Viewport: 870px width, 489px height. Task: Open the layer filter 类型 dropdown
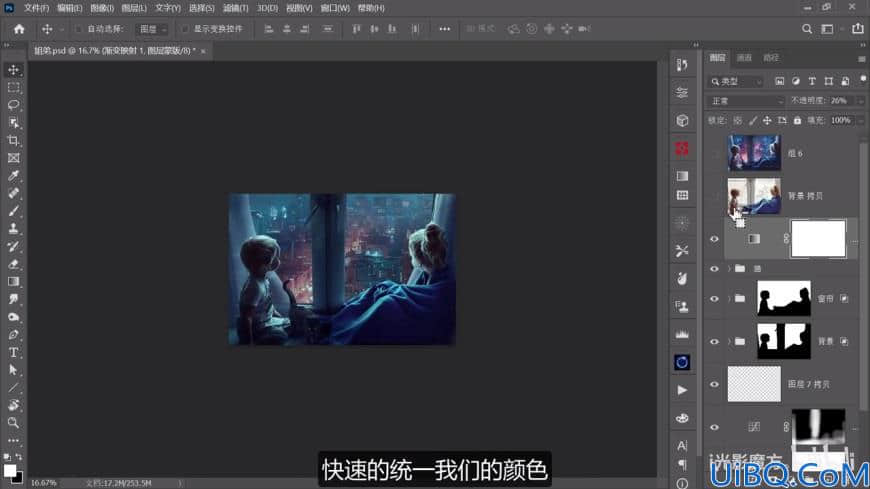736,82
